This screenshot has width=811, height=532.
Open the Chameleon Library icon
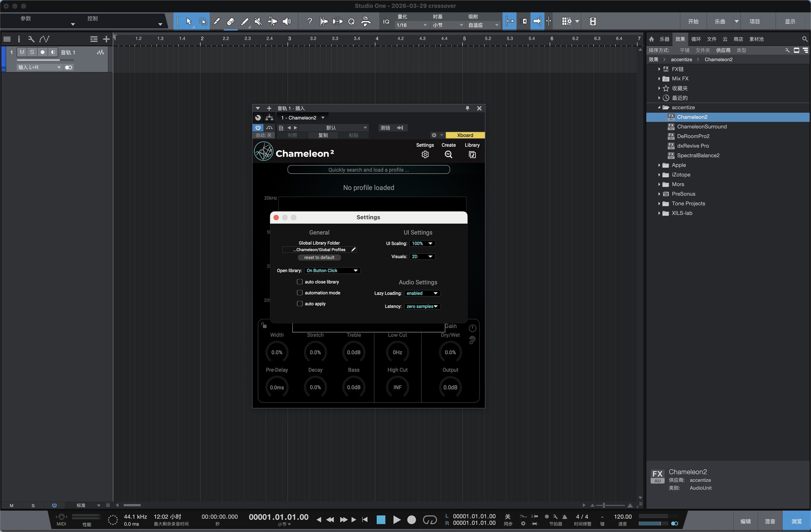tap(472, 155)
